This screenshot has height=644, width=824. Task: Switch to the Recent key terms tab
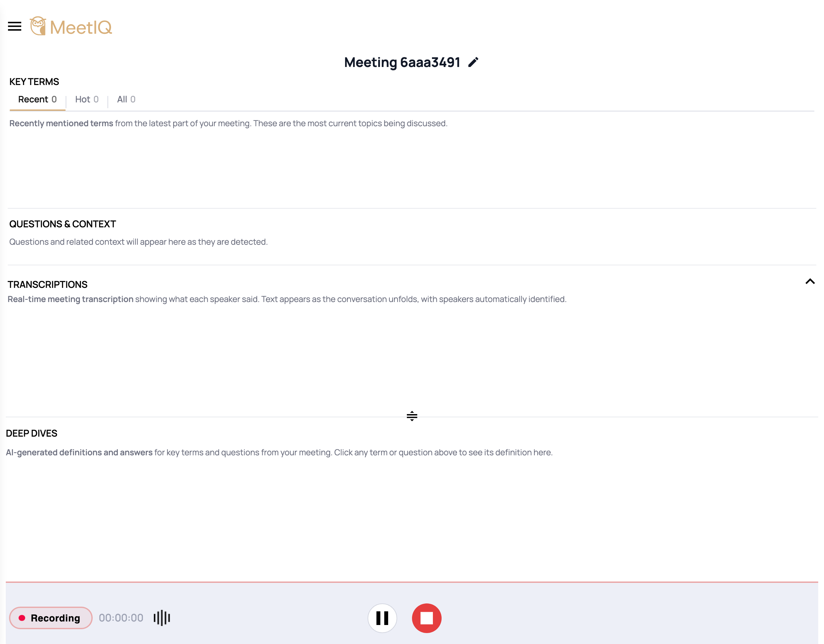[37, 99]
